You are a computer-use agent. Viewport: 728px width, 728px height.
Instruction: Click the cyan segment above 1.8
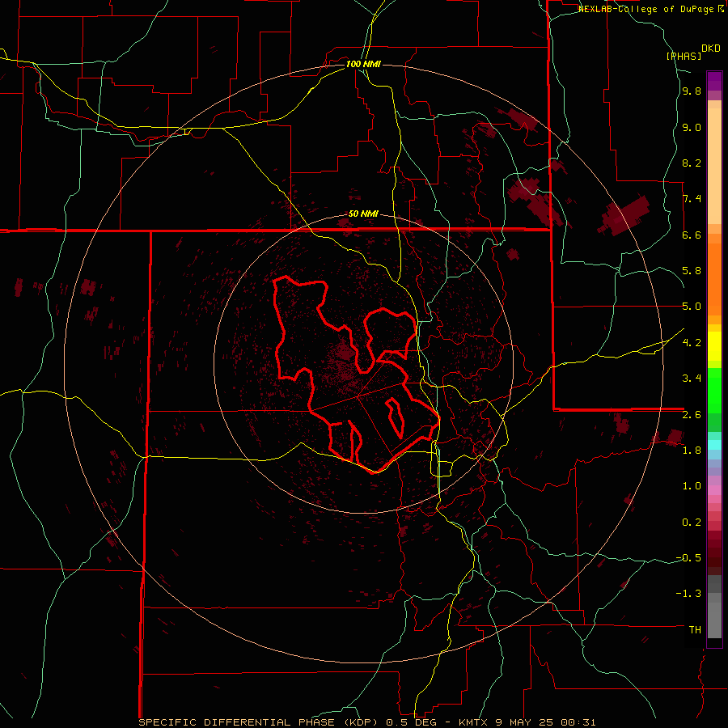coord(714,445)
